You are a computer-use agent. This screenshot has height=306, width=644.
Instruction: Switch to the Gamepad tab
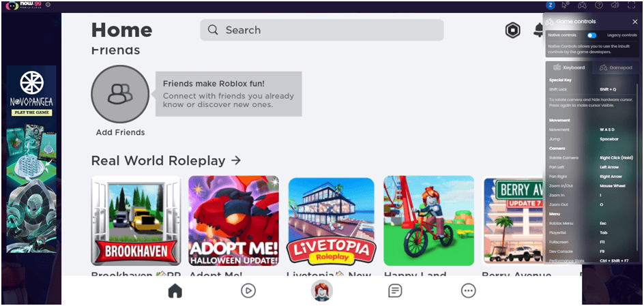click(x=615, y=67)
